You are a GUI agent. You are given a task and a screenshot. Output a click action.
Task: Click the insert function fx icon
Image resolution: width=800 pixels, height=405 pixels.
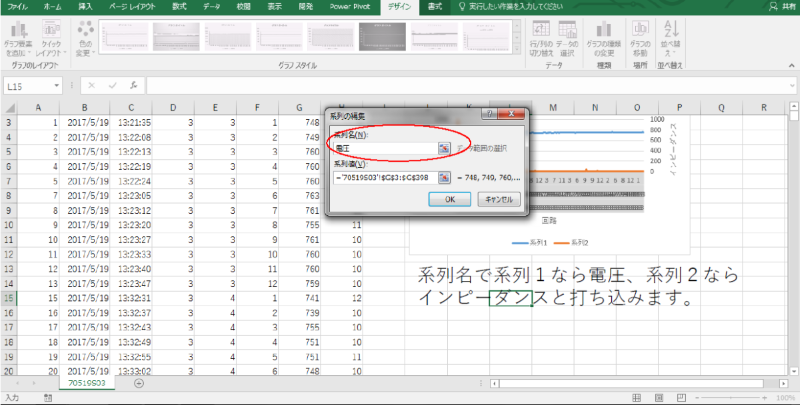tap(133, 86)
